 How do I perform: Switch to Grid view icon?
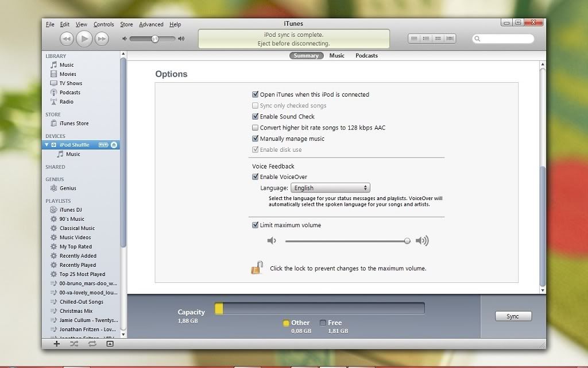click(438, 39)
